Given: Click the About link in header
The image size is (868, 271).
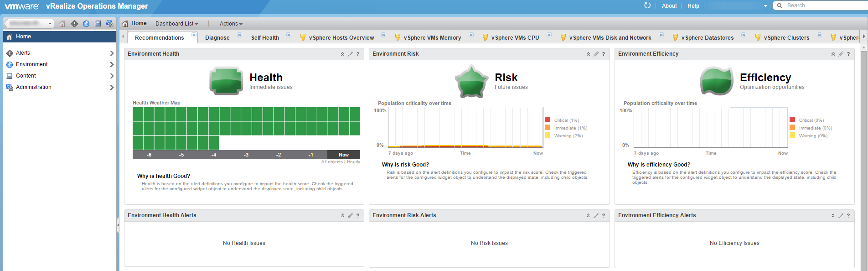Looking at the screenshot, I should (669, 6).
